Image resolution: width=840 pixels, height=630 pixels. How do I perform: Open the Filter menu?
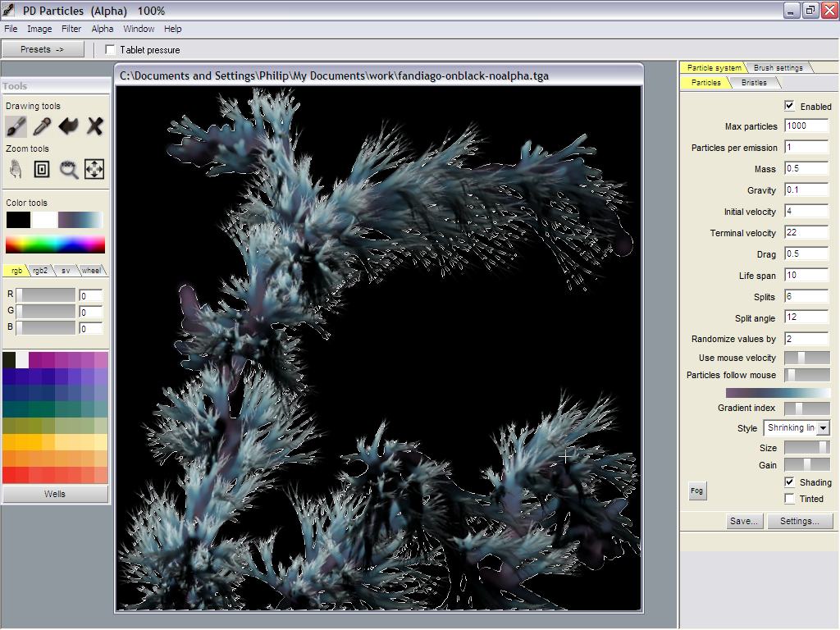(71, 29)
